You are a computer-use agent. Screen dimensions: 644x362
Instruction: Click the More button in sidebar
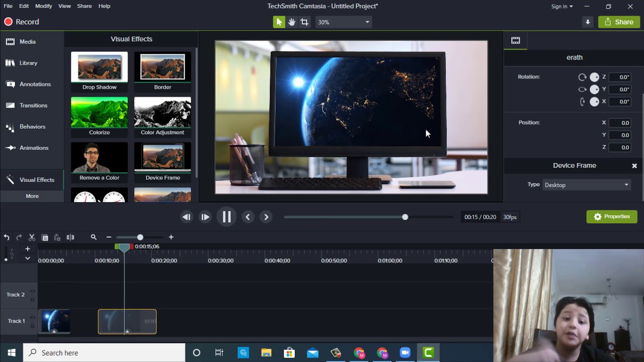pos(32,196)
